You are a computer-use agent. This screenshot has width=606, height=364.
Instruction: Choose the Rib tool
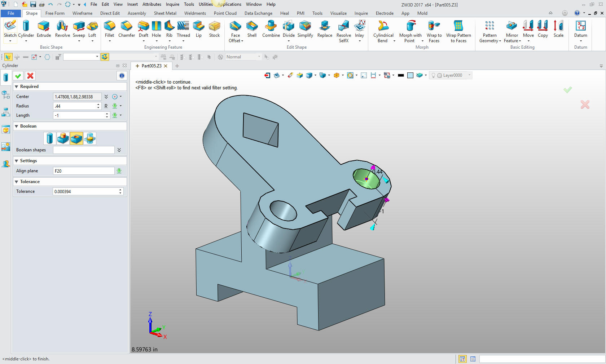click(x=169, y=28)
